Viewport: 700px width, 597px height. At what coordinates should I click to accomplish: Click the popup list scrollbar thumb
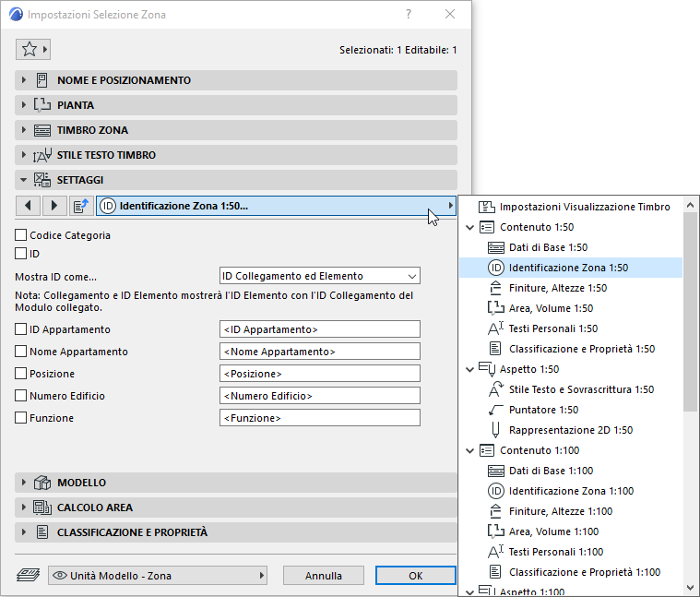click(690, 312)
